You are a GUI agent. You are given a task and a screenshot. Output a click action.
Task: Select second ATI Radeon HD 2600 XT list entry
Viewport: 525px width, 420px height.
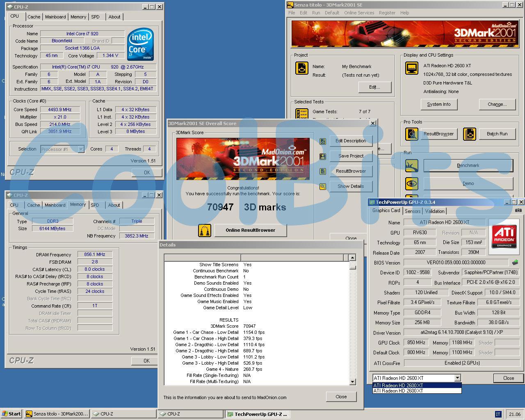coord(417,391)
